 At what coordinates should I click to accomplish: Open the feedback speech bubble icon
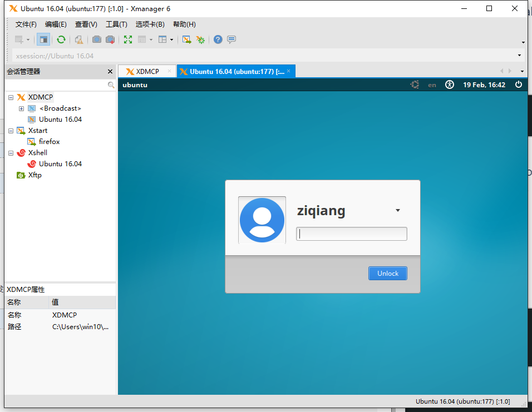coord(231,39)
